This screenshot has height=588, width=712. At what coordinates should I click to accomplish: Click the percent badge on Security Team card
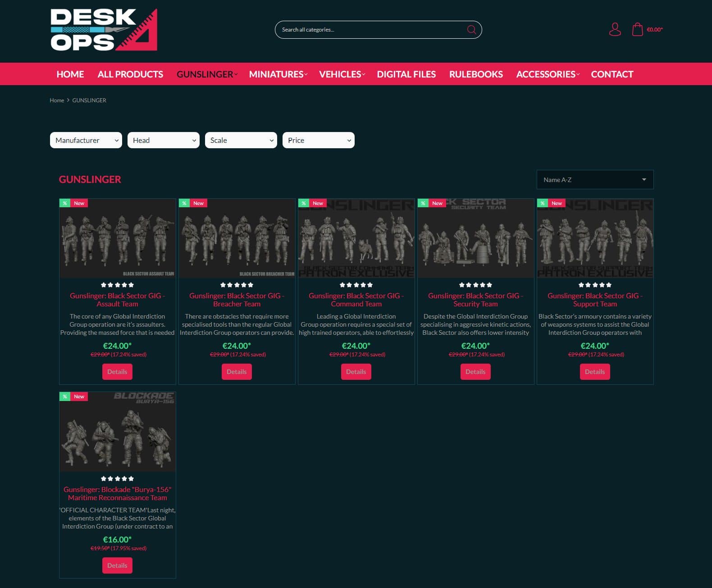423,203
